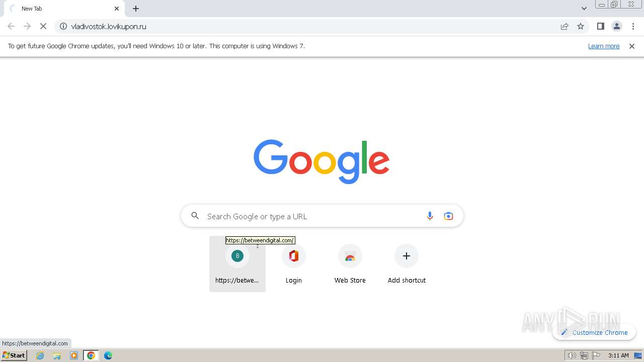Open the Chrome profile menu
Screen dimensions: 644x362
tap(616, 26)
